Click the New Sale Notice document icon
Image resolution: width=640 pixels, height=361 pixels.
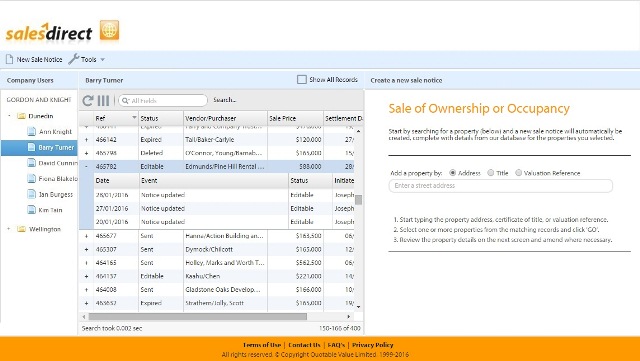[9, 59]
